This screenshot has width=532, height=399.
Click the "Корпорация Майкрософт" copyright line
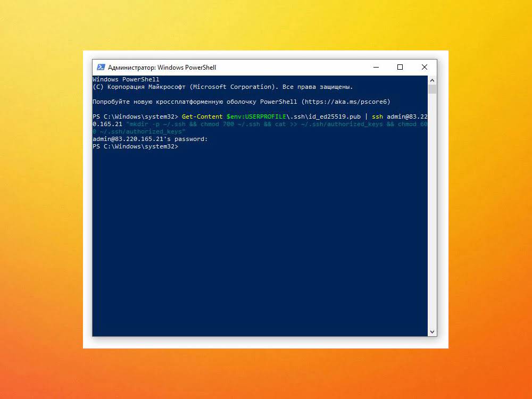222,87
